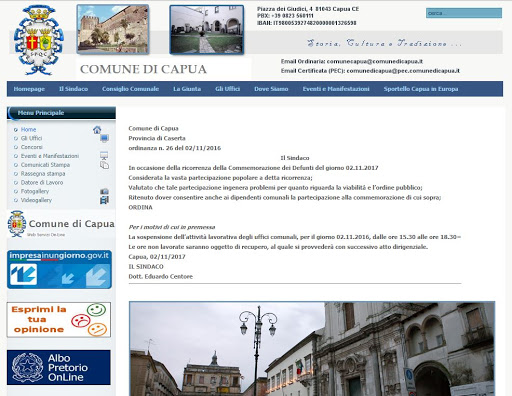Click the documents icon beside Comunicati Stampa
The width and height of the screenshot is (512, 396).
pos(104,165)
